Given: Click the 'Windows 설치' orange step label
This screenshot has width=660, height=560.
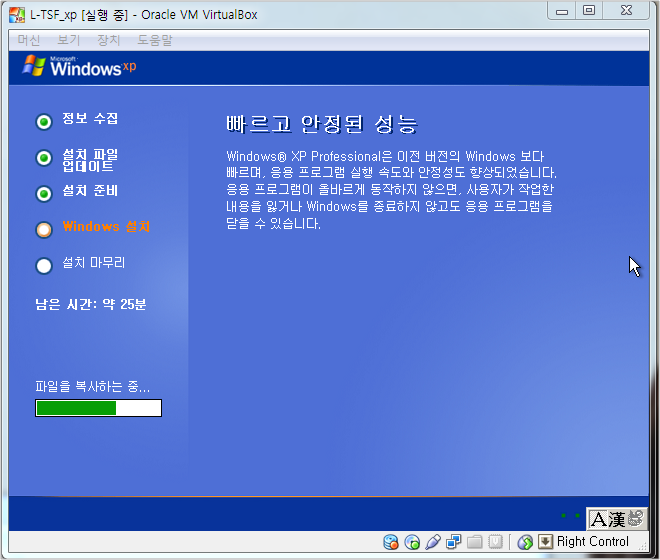Looking at the screenshot, I should pyautogui.click(x=106, y=227).
